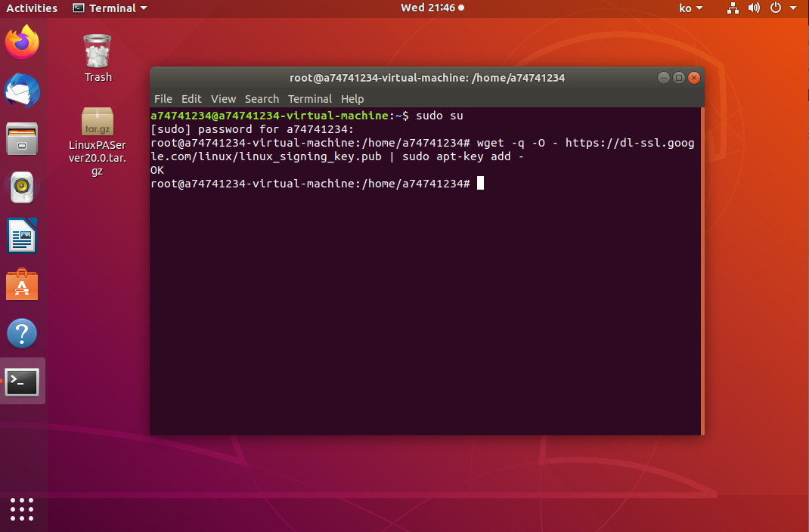Open Rhythmbox music player from the dock

tap(22, 187)
